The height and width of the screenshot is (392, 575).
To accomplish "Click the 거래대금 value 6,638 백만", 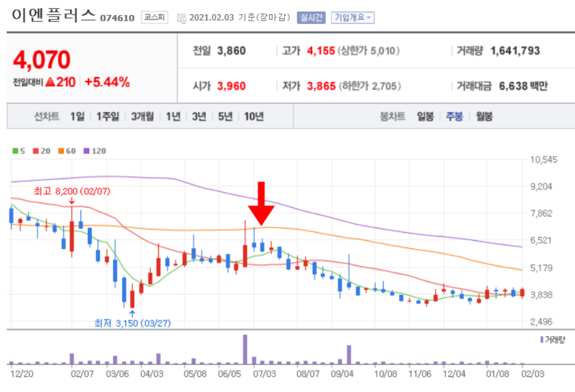I will [523, 86].
